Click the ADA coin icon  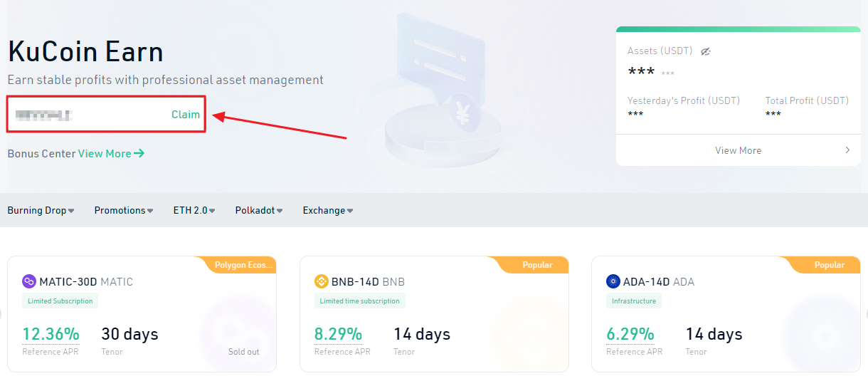click(613, 281)
